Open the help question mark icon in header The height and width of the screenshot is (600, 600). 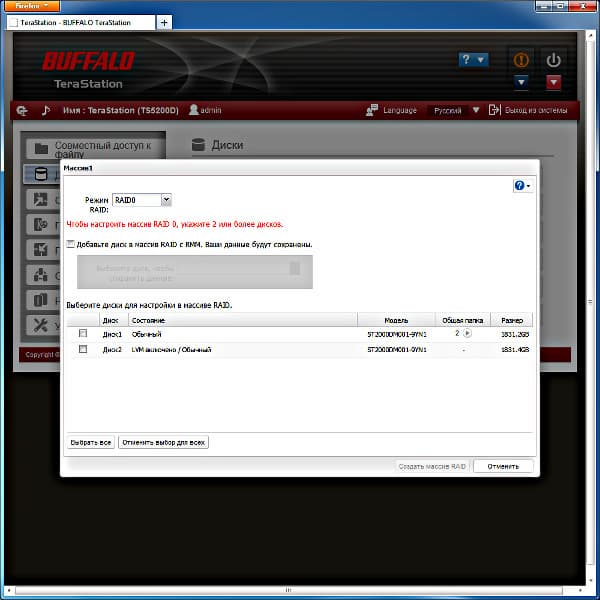coord(473,59)
